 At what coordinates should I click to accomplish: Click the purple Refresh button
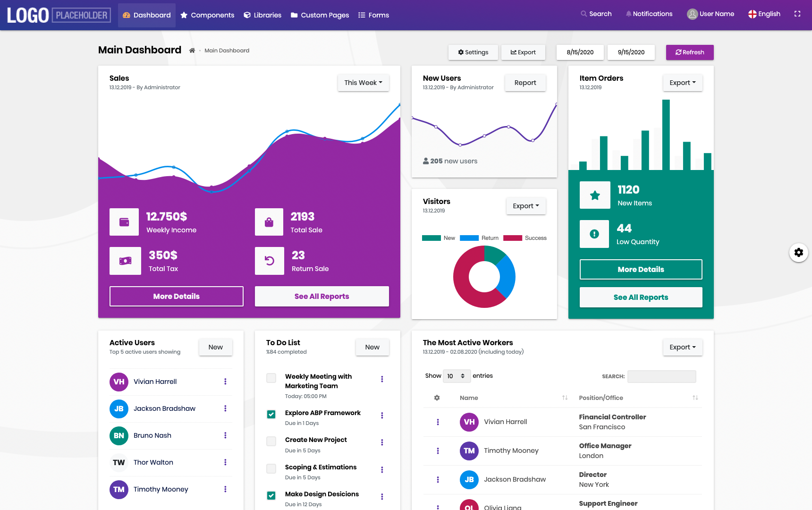[x=690, y=52]
